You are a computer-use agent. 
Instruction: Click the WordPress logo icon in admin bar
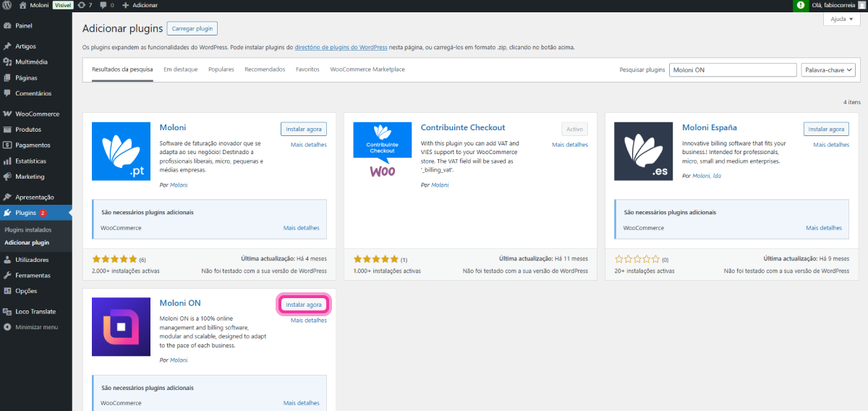7,5
